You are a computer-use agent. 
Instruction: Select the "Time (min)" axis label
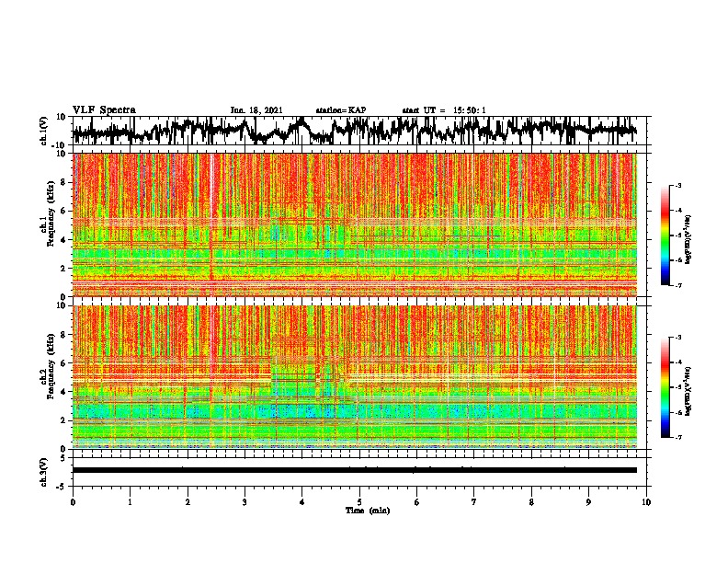coord(368,511)
